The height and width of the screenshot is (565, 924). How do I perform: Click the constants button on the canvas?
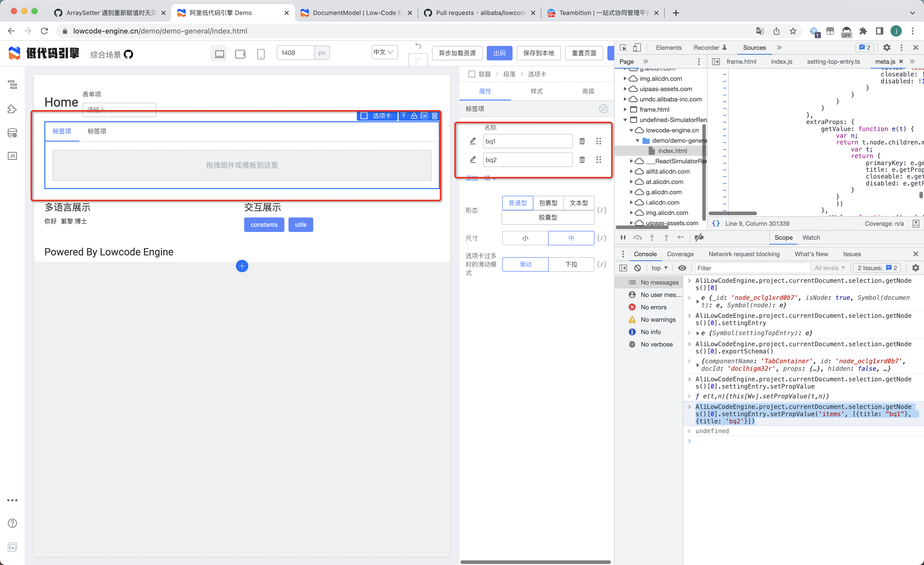(264, 225)
